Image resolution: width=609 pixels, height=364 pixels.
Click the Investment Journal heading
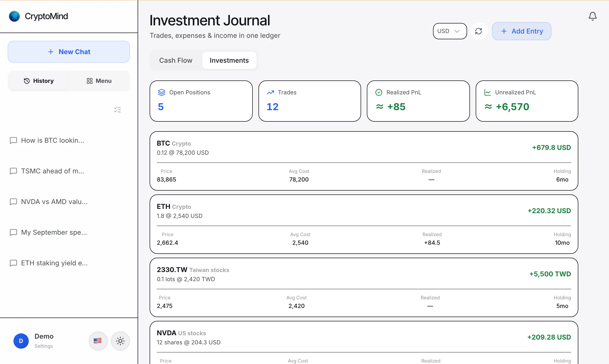tap(210, 20)
